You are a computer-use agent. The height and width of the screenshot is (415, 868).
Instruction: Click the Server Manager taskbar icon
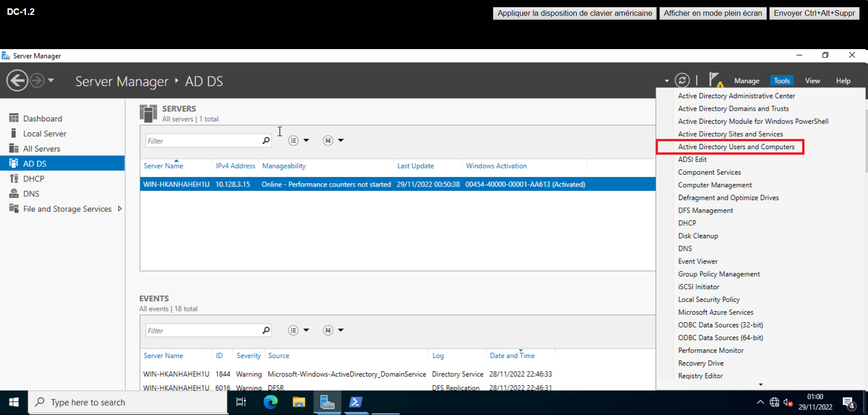pyautogui.click(x=327, y=402)
